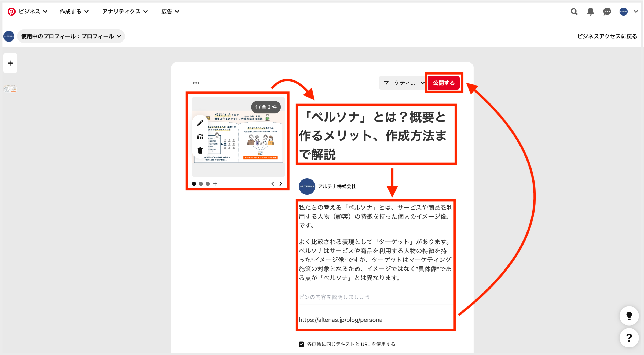This screenshot has height=355, width=644.
Task: Click the pin title text field
Action: point(376,135)
